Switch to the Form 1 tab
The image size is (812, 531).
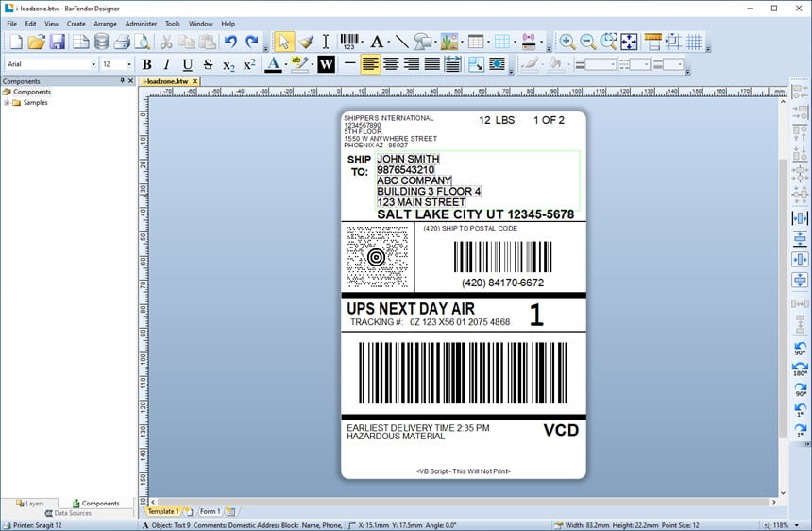(210, 511)
